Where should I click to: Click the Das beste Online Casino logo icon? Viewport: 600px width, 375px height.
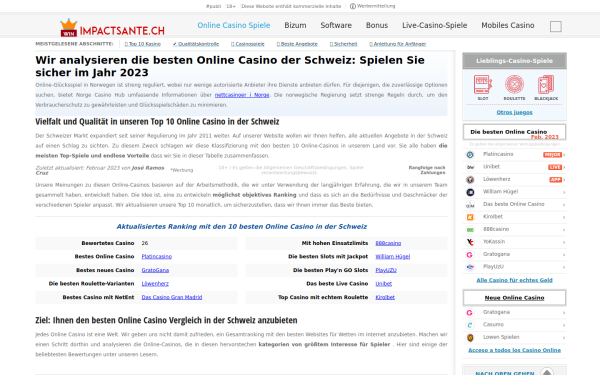point(470,205)
